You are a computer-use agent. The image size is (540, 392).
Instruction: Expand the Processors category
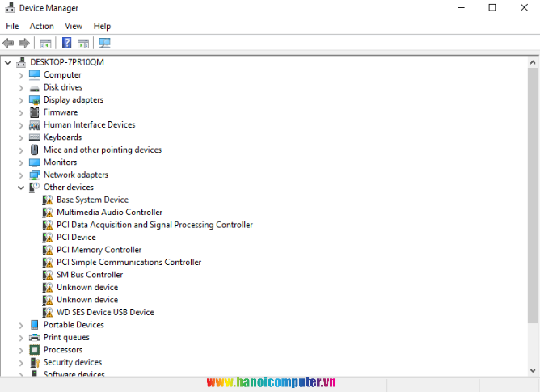pyautogui.click(x=21, y=351)
